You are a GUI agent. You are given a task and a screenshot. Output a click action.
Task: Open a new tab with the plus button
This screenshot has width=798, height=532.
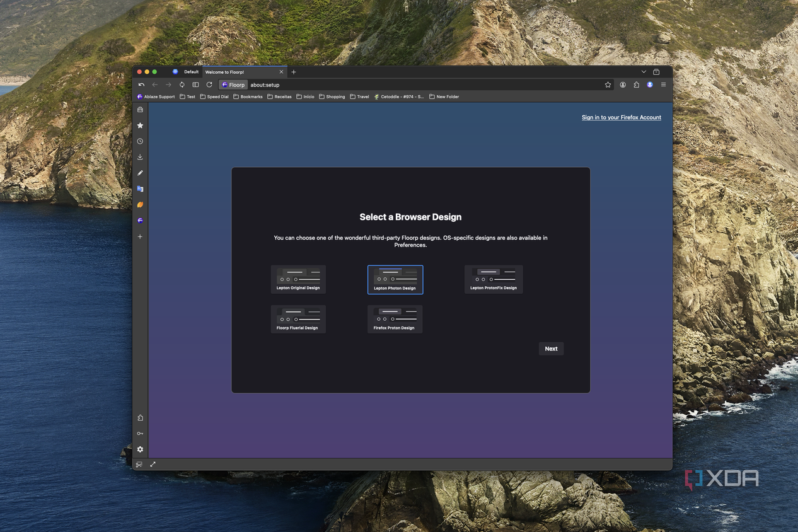(x=294, y=72)
